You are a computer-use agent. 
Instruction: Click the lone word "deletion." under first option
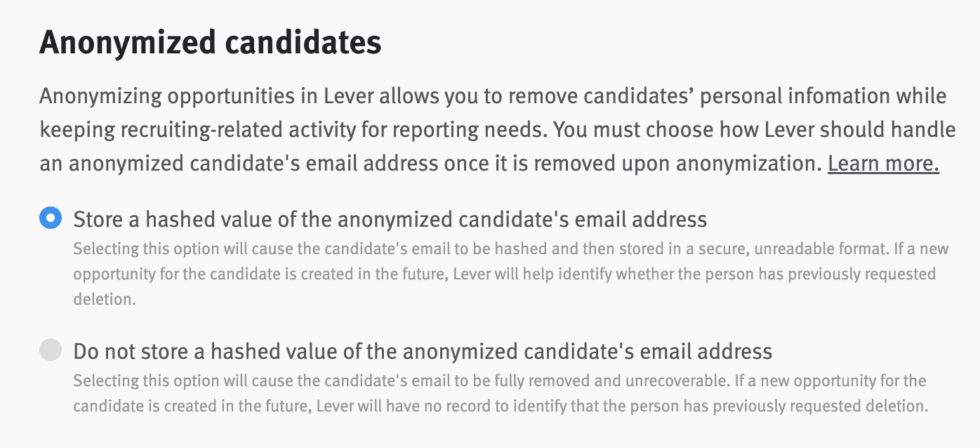click(103, 299)
